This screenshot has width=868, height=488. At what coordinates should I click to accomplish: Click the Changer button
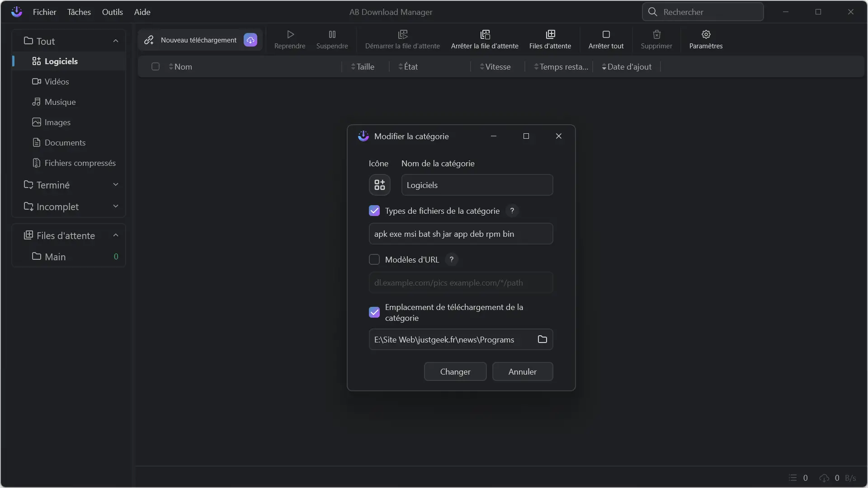455,371
